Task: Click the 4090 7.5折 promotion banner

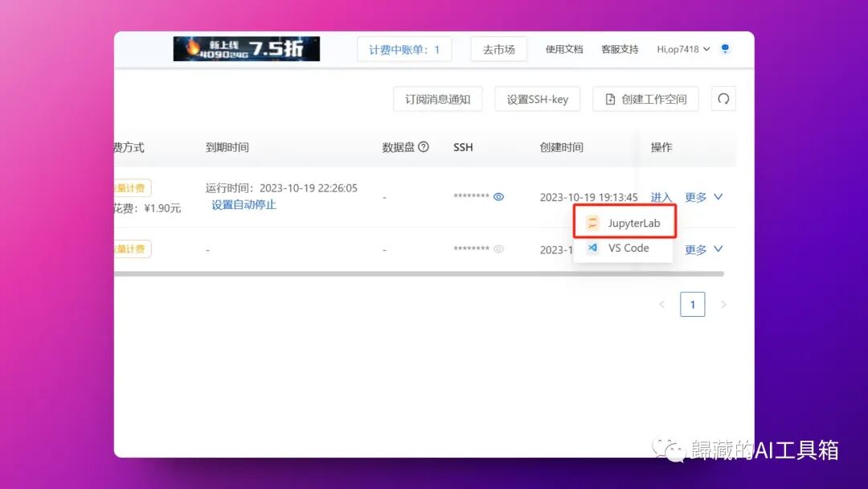Action: coord(247,49)
